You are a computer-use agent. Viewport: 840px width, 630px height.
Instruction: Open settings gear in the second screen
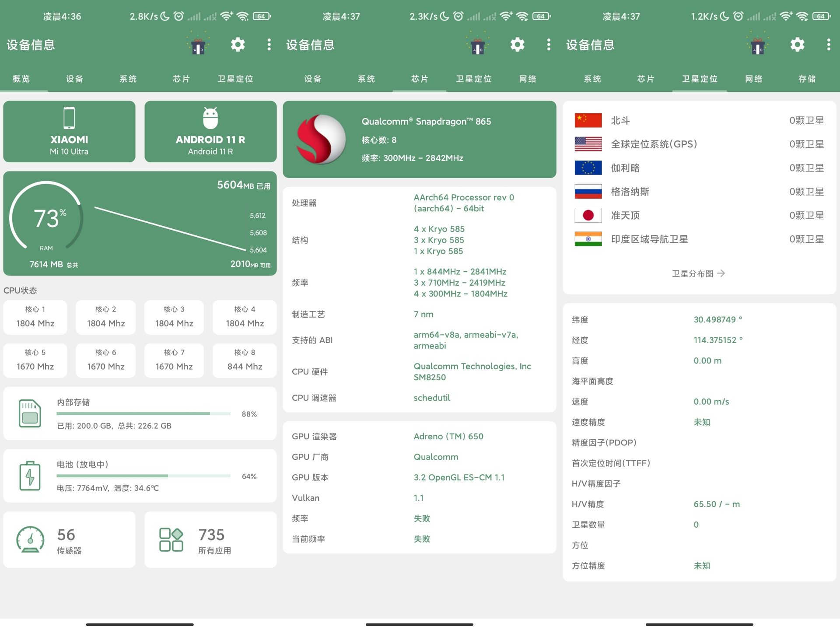[x=517, y=45]
